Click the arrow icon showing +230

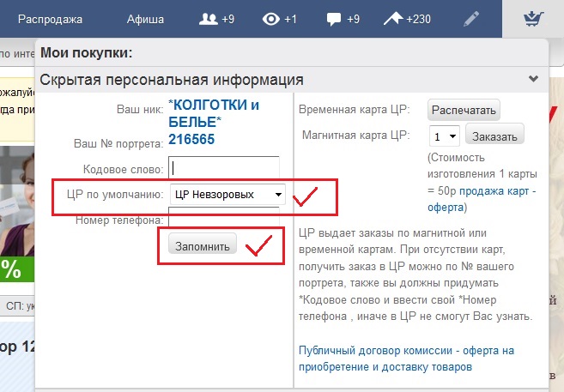[392, 19]
